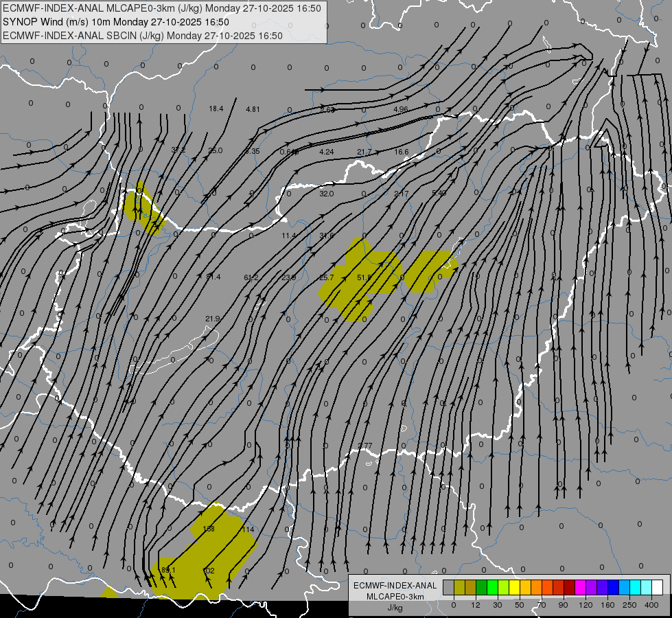672x618 pixels.
Task: Click the SBCIN header line
Action: coord(143,36)
